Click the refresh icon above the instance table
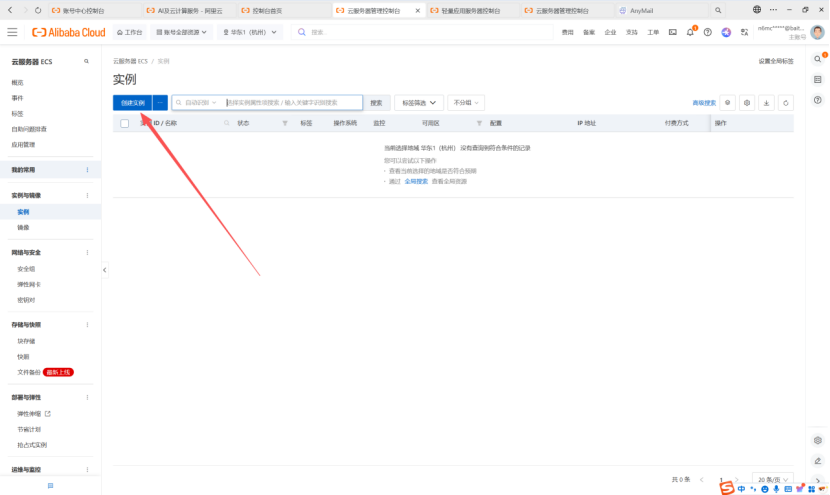Viewport: 830px width, 495px height. 786,102
